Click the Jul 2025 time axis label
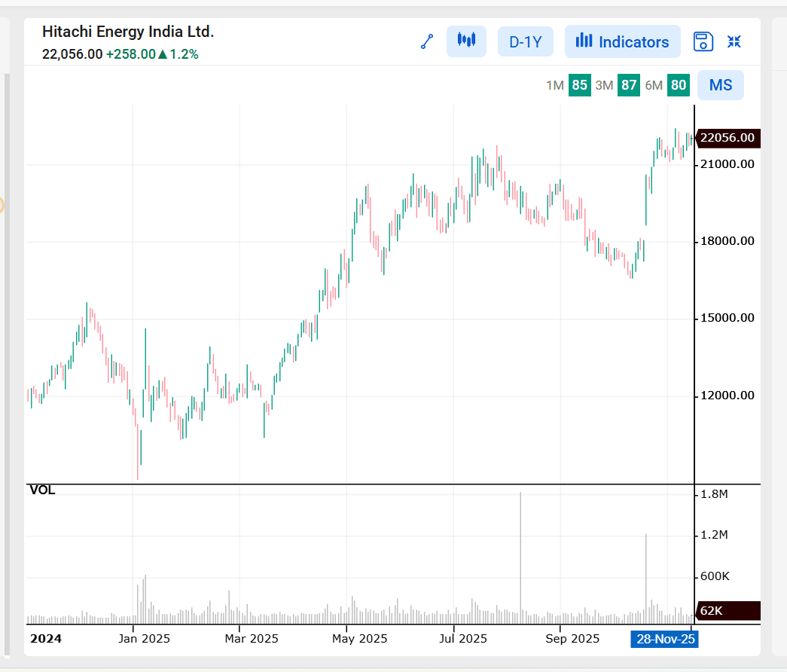The width and height of the screenshot is (787, 672). (x=462, y=639)
